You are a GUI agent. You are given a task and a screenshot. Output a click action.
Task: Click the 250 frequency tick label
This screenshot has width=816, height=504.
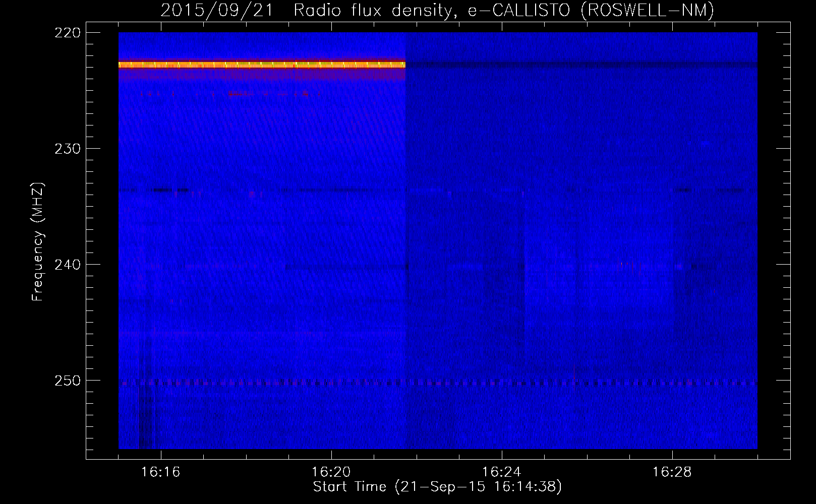point(68,381)
